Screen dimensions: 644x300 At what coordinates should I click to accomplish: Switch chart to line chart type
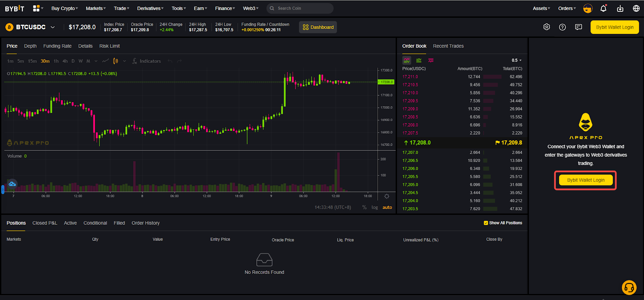[x=105, y=61]
